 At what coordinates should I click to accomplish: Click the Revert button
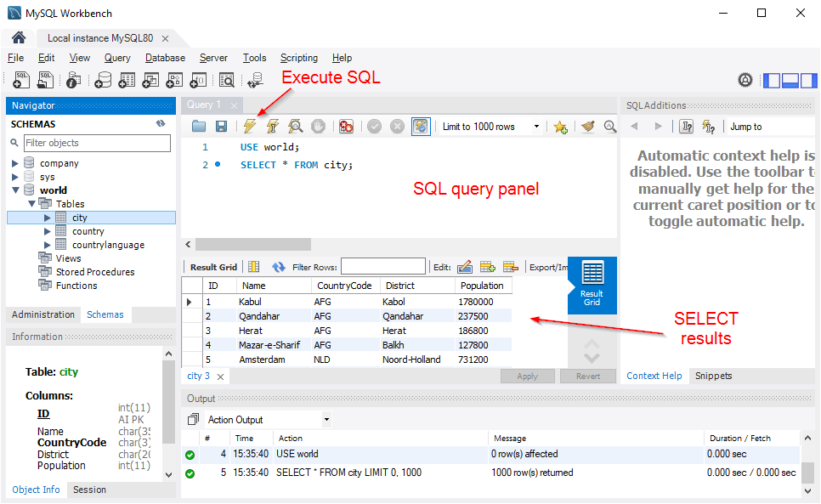[x=588, y=377]
